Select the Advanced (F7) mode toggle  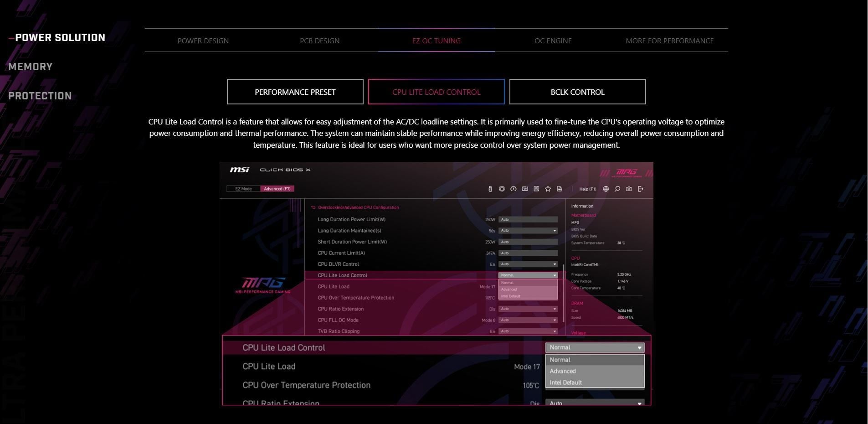[x=277, y=189]
